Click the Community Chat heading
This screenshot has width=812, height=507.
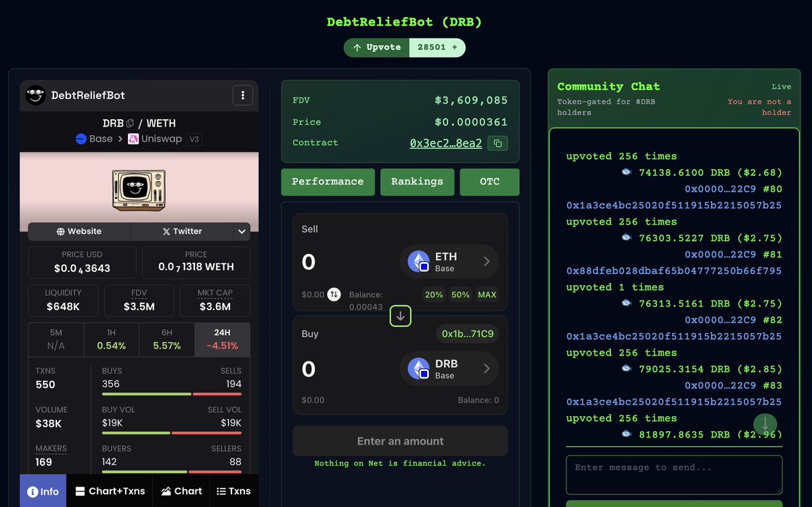(x=608, y=87)
